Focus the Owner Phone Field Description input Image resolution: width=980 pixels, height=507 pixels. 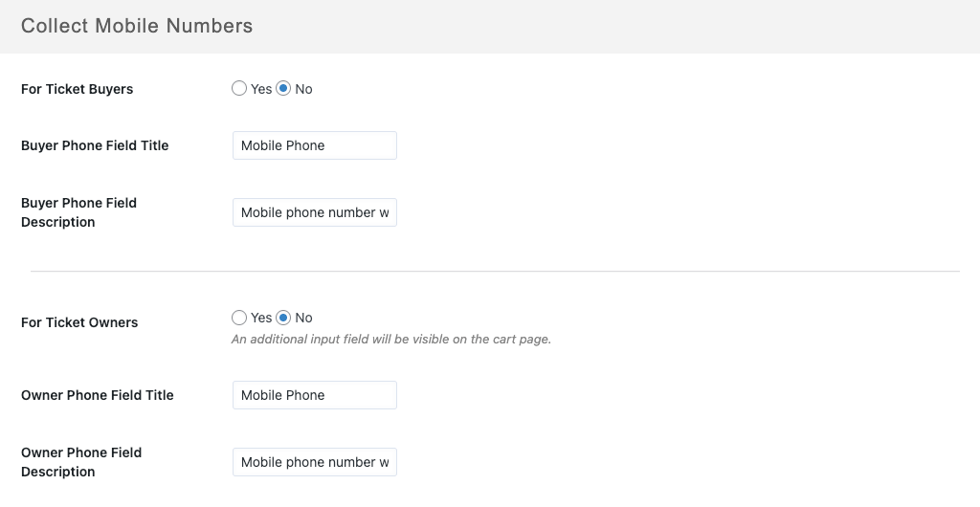(x=314, y=462)
